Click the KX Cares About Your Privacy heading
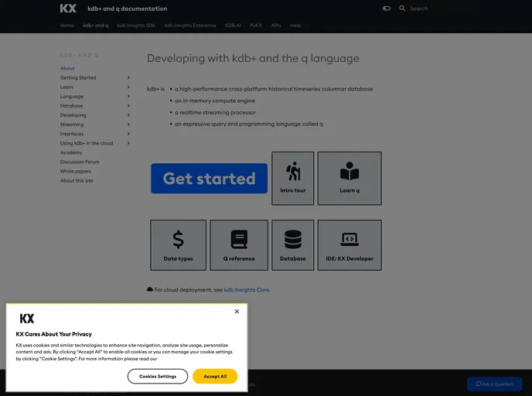 pos(53,334)
